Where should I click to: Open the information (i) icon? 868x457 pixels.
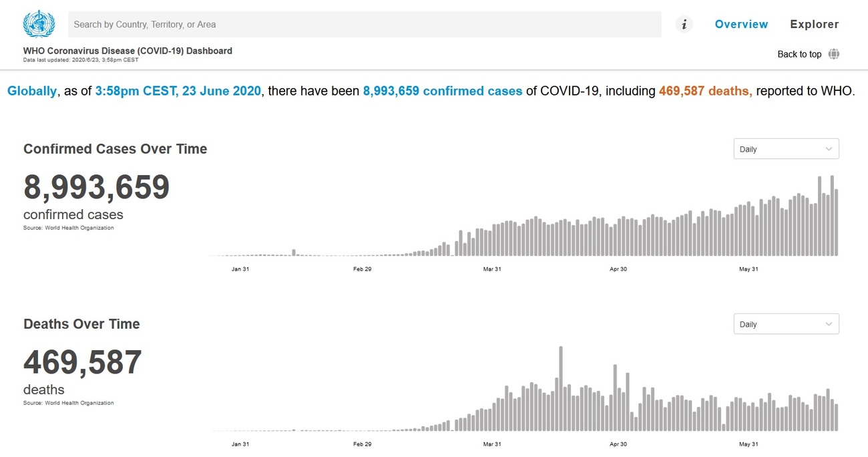(684, 25)
